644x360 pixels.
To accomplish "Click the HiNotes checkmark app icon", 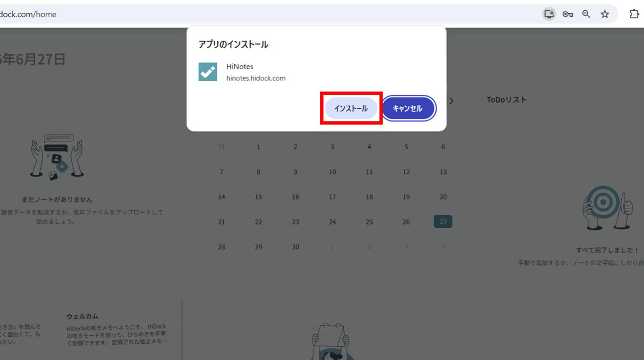I will click(208, 72).
